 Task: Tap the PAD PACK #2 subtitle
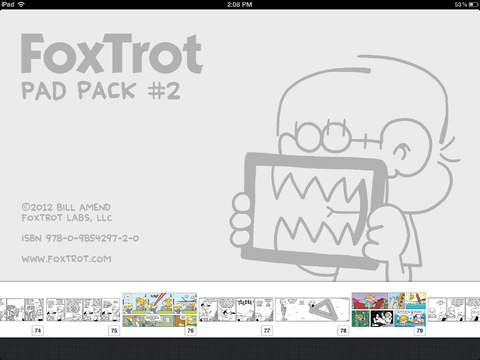point(101,91)
